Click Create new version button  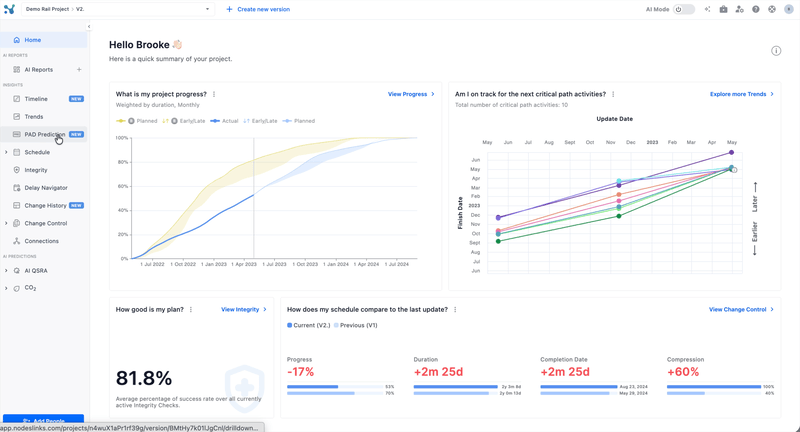coord(258,10)
